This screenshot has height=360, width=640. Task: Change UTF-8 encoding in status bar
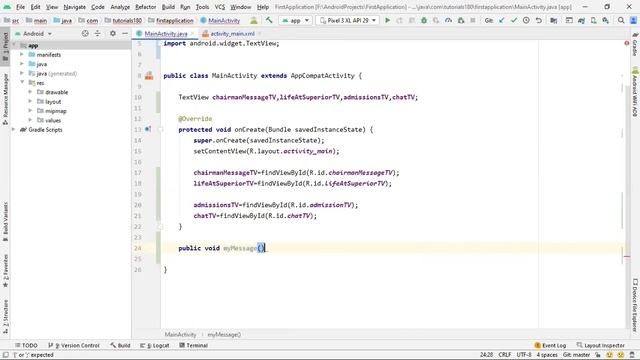(x=524, y=355)
